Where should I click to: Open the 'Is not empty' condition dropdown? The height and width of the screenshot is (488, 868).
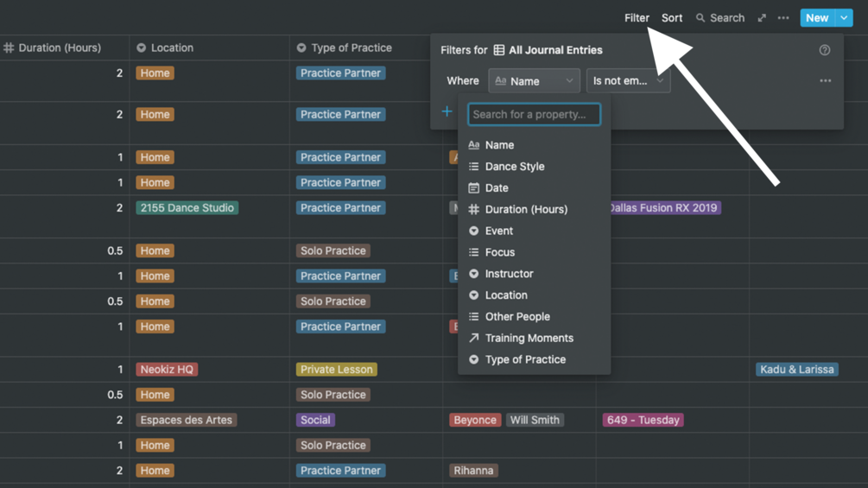(x=628, y=81)
